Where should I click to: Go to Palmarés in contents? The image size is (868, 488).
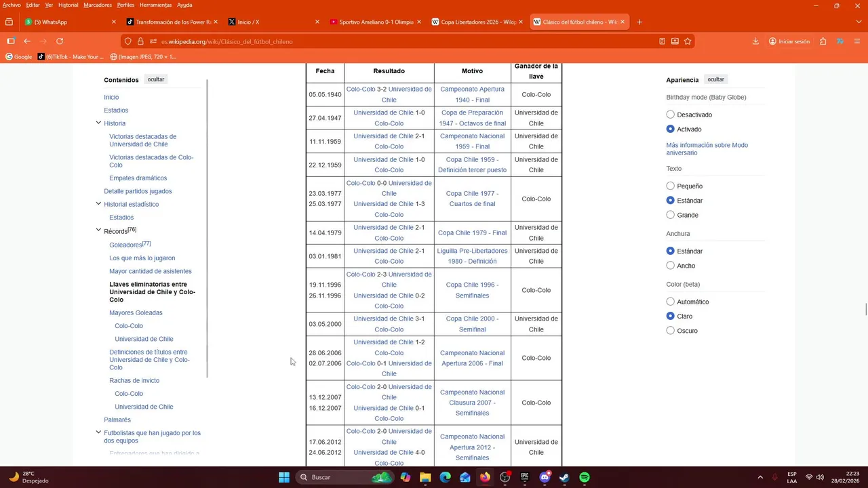pyautogui.click(x=117, y=420)
